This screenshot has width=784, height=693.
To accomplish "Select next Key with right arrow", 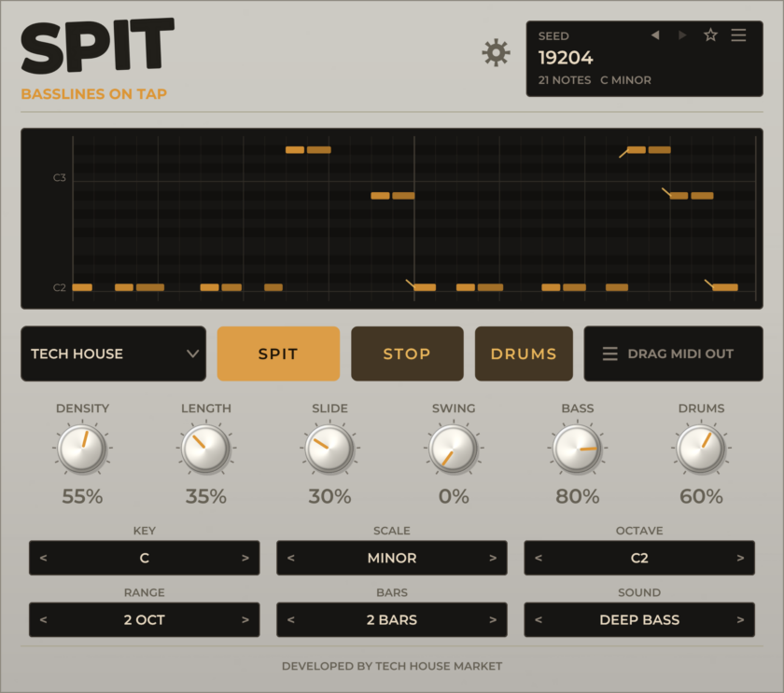I will tap(245, 558).
